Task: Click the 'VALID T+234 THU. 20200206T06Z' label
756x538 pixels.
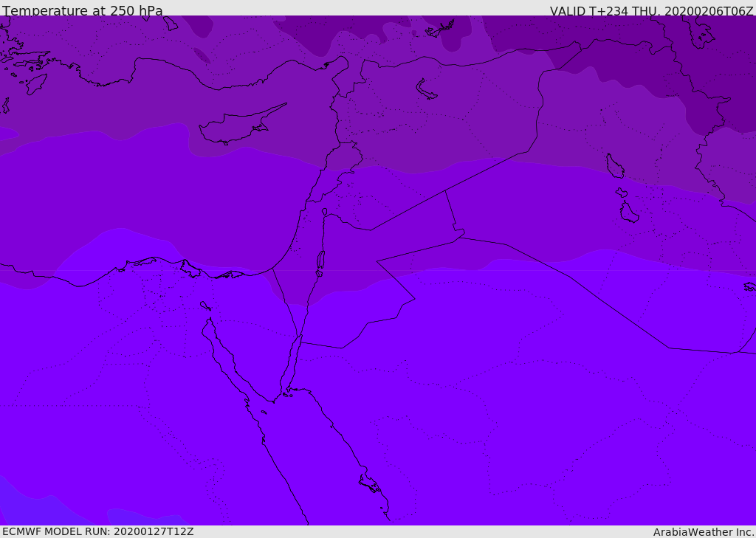Action: [651, 10]
